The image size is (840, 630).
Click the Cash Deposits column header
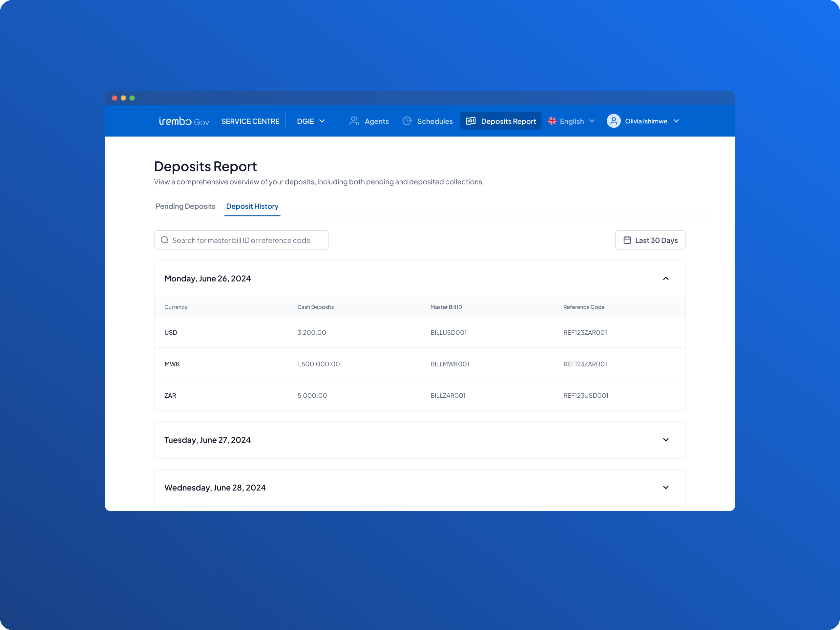pyautogui.click(x=316, y=307)
